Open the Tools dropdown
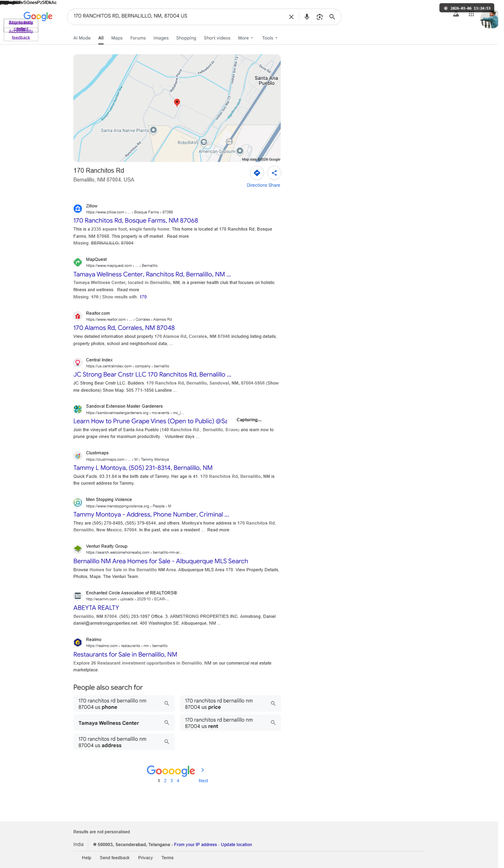The image size is (504, 868). (x=270, y=38)
